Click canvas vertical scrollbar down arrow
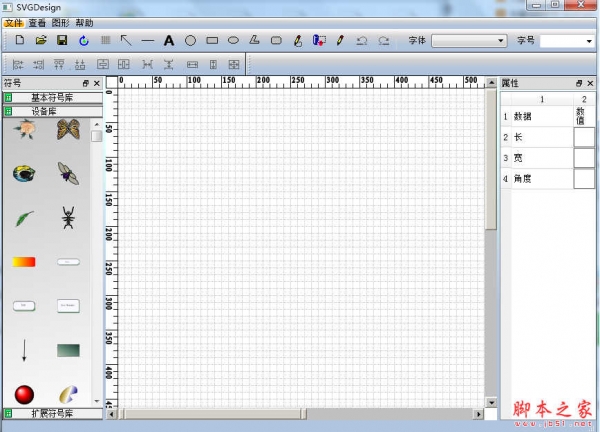600x432 pixels. (x=491, y=403)
